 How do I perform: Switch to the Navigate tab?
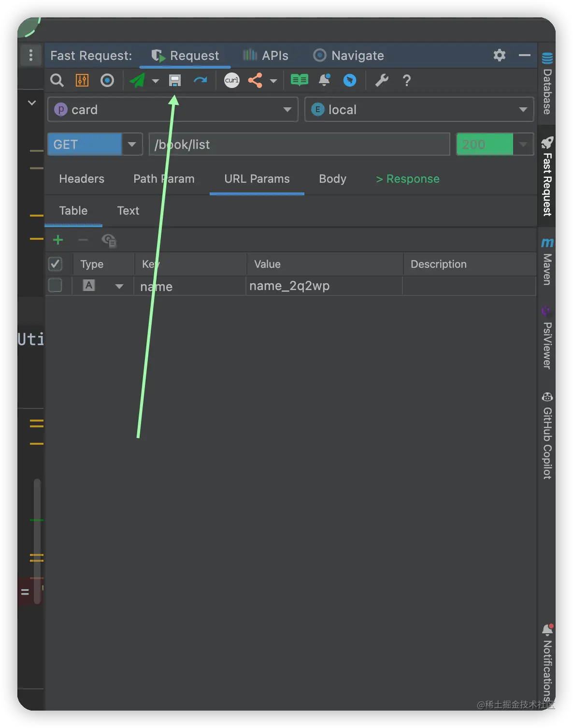tap(348, 56)
